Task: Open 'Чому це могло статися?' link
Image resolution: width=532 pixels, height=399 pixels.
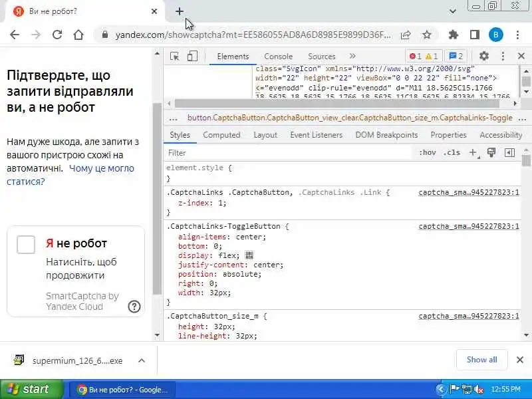Action: point(70,175)
